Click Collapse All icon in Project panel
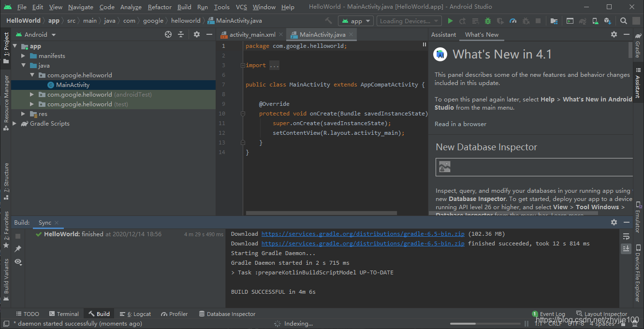The image size is (644, 329). [181, 34]
